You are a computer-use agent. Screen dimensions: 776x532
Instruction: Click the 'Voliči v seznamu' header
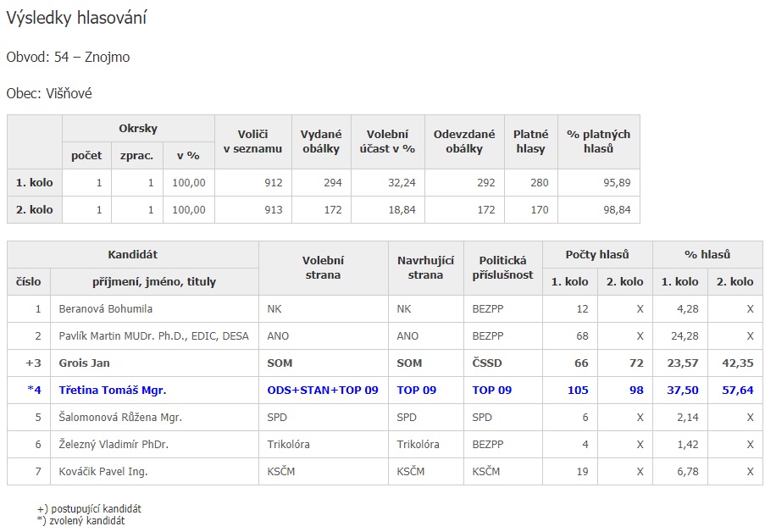253,141
